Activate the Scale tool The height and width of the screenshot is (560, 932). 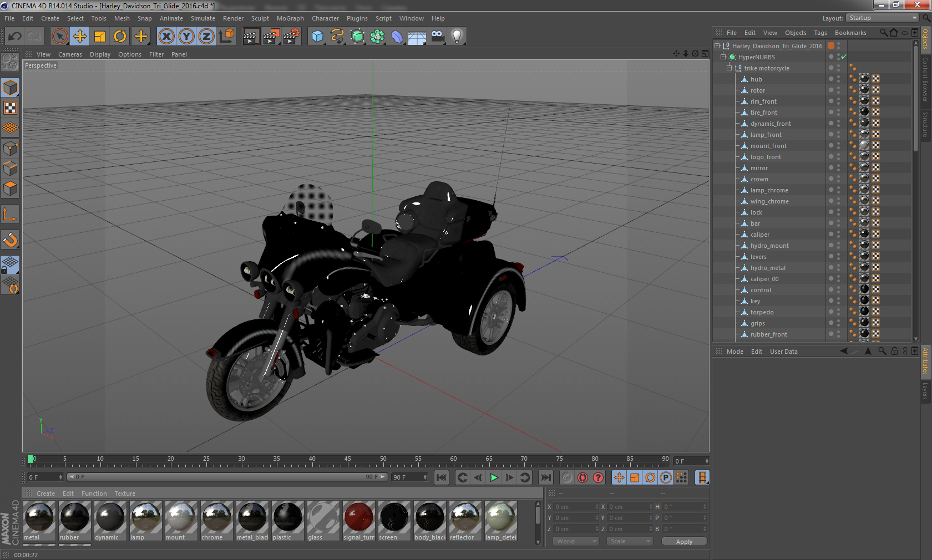100,37
